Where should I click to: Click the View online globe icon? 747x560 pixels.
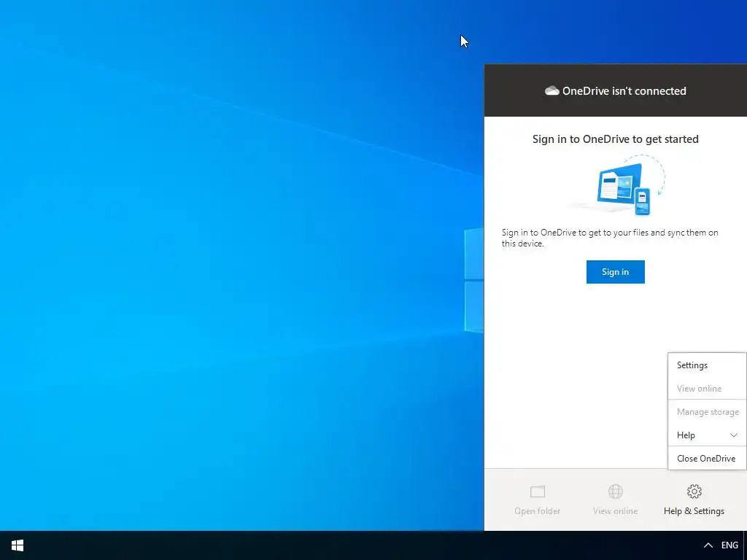click(615, 491)
